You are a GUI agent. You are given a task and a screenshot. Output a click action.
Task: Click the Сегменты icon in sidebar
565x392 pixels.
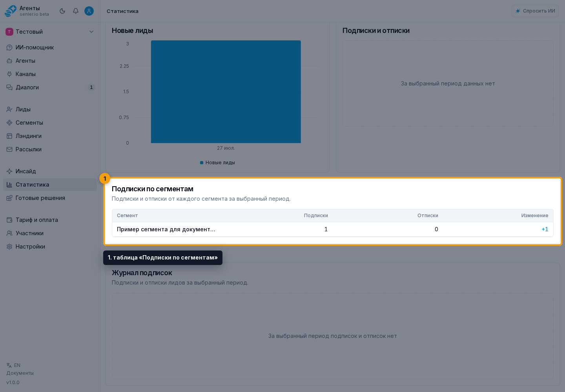[9, 123]
